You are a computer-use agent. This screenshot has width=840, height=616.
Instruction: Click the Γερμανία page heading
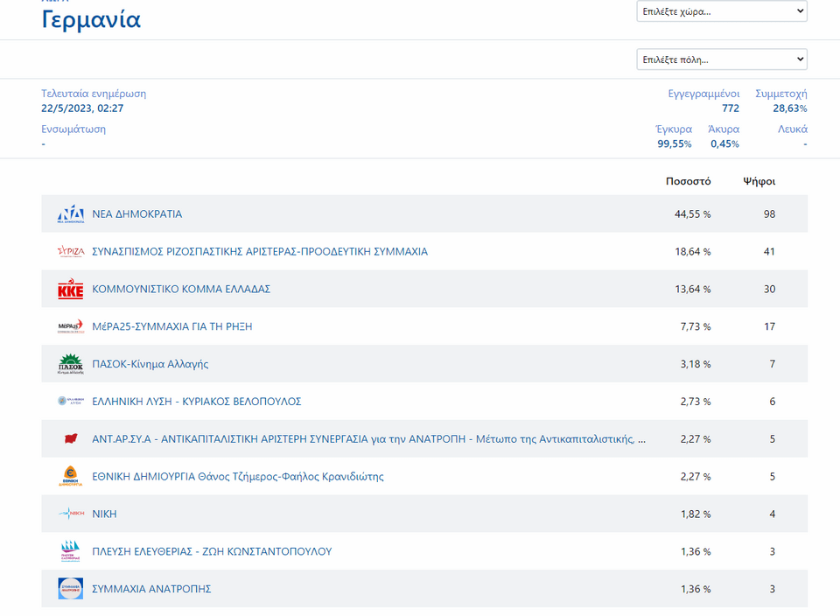tap(91, 20)
